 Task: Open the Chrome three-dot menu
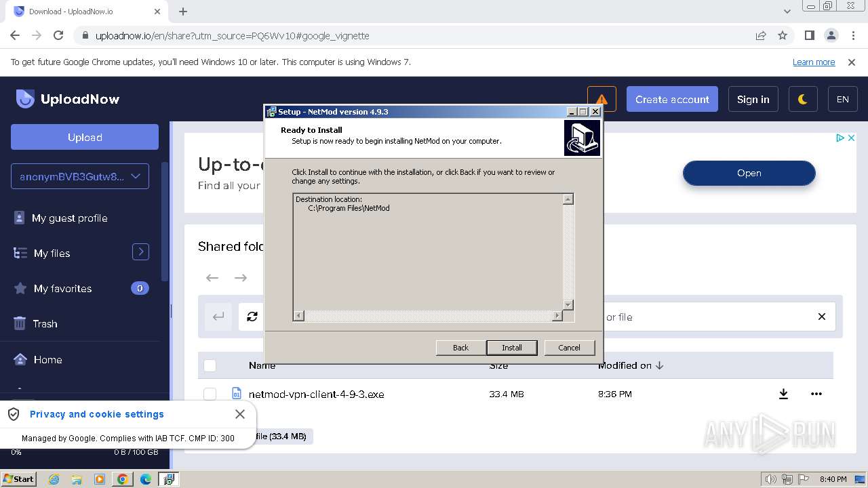[x=852, y=35]
